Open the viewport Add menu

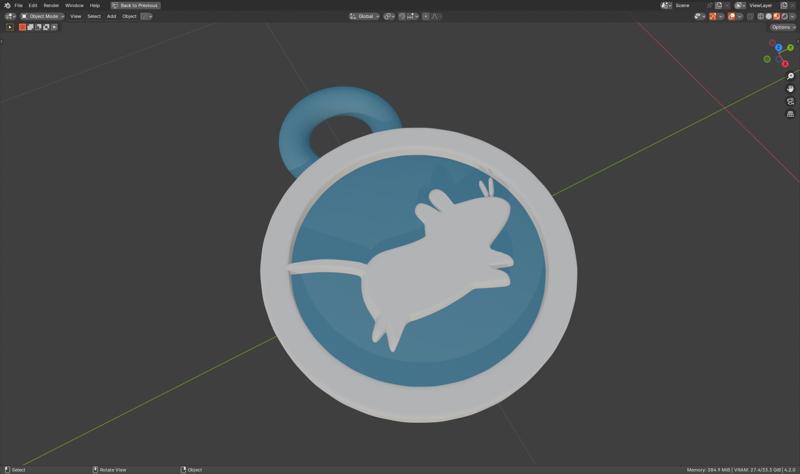click(x=111, y=16)
